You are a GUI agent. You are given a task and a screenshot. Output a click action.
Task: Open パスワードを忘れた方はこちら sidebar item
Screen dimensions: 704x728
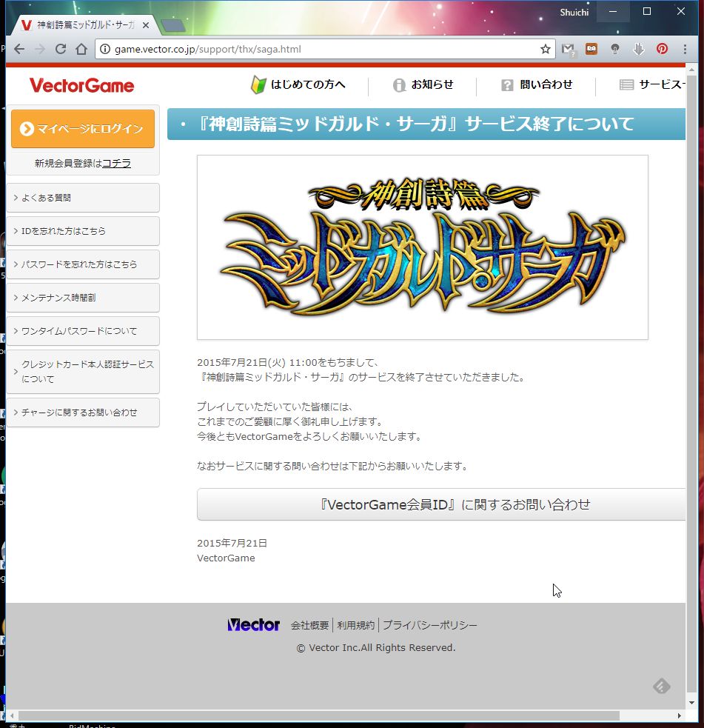point(83,264)
